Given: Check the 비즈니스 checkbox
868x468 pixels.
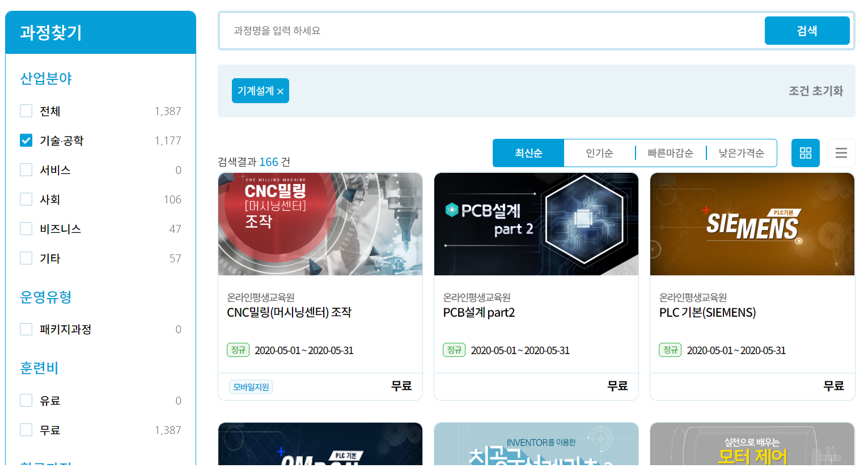Looking at the screenshot, I should tap(26, 228).
